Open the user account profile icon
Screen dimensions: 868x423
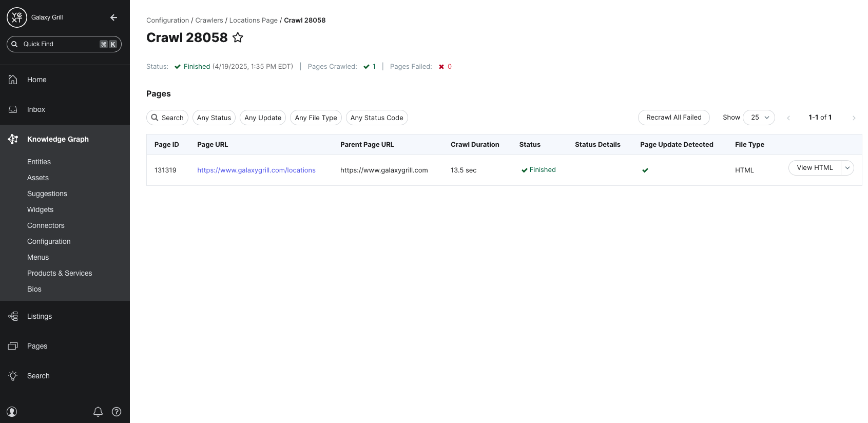coord(12,412)
